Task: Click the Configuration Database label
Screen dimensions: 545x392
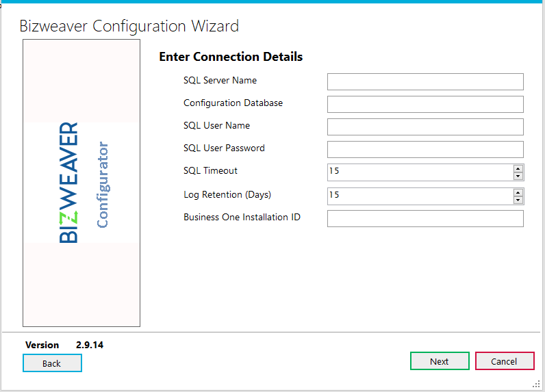Action: 233,103
